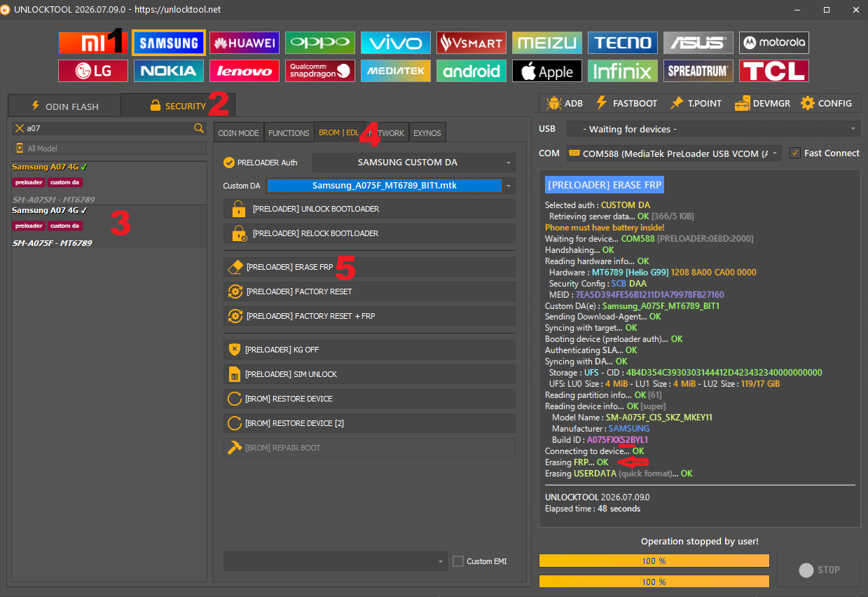Open the Meizu brand section
Viewport: 868px width, 597px height.
(547, 43)
